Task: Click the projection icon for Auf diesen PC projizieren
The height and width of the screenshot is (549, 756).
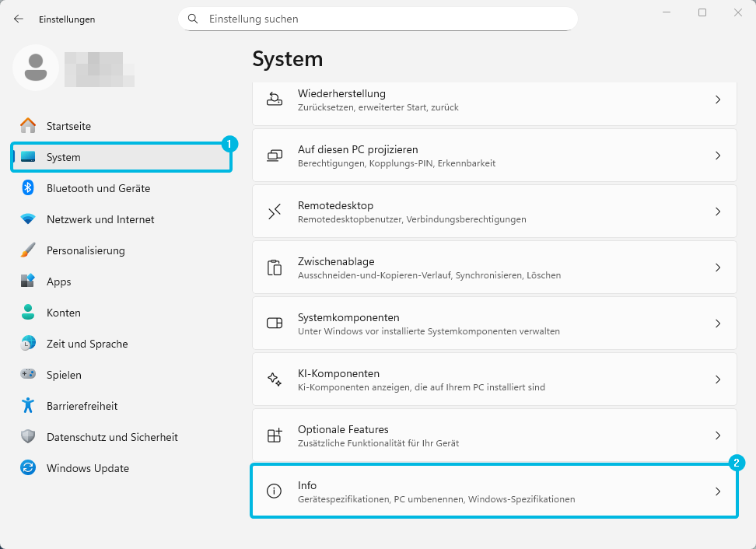Action: (275, 156)
